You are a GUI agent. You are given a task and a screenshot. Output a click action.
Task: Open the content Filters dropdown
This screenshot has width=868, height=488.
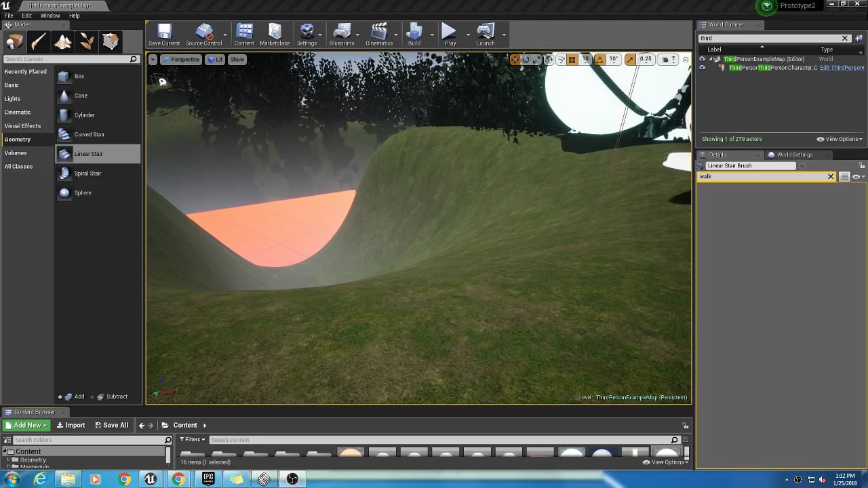click(192, 440)
